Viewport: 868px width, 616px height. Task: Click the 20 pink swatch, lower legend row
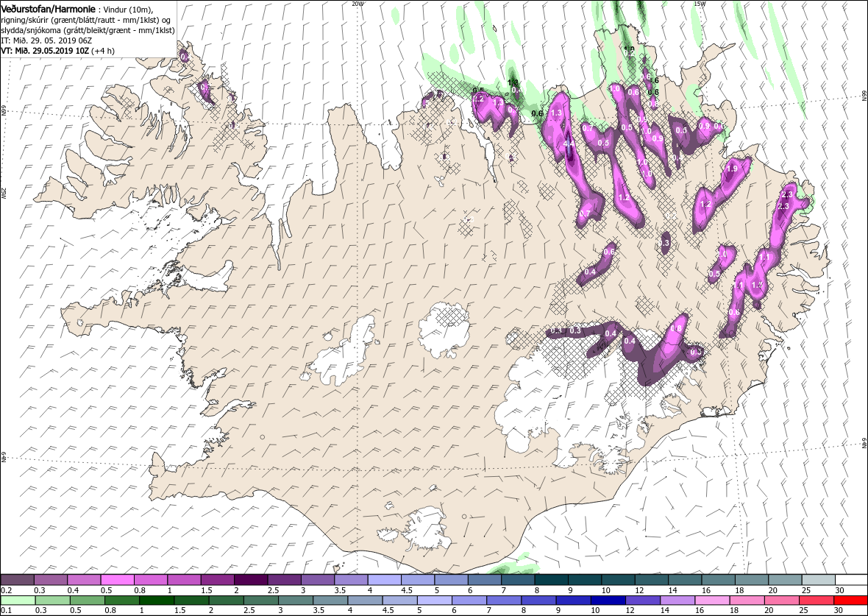[782, 601]
